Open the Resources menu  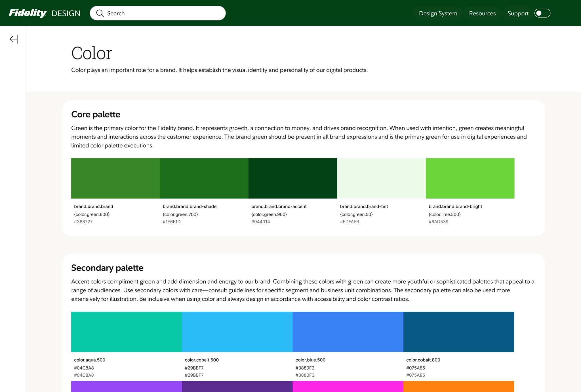[482, 13]
